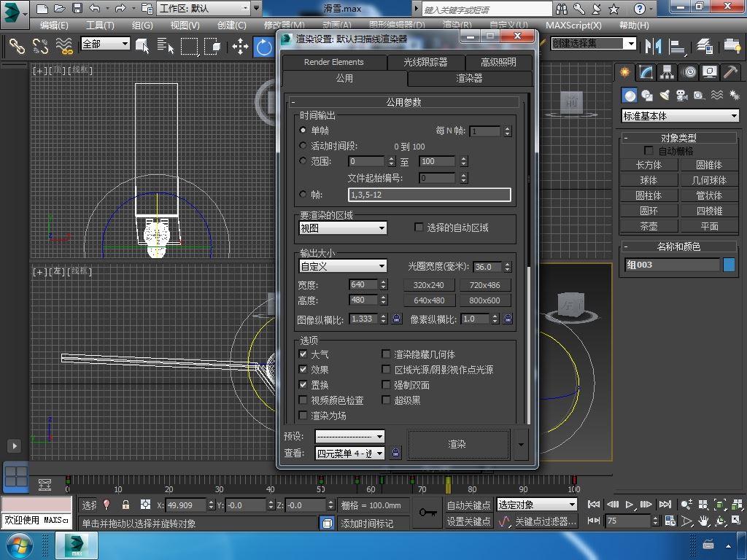Choose the 320x240 preset size button
747x560 pixels.
[x=429, y=285]
